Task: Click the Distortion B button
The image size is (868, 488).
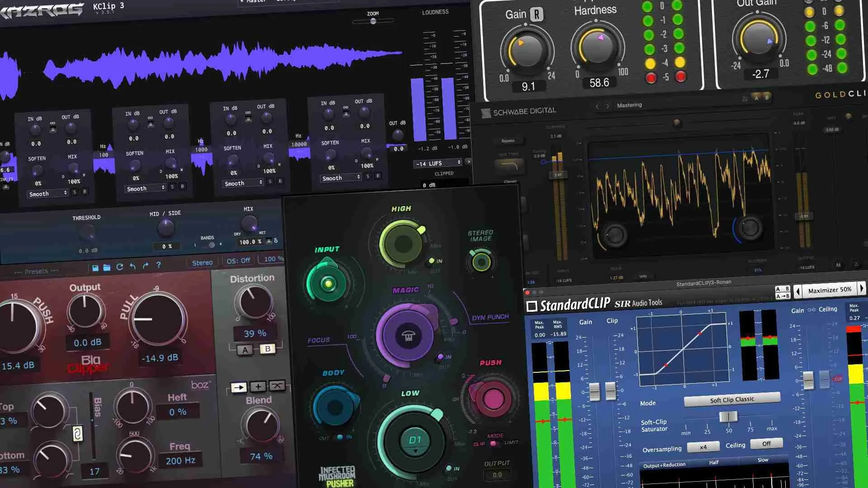Action: (x=268, y=349)
